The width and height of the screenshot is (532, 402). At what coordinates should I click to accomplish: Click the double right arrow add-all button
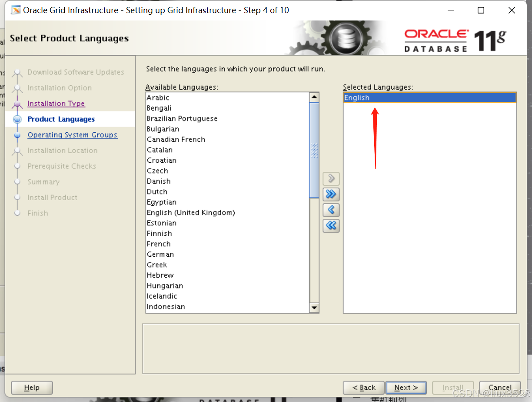(331, 194)
